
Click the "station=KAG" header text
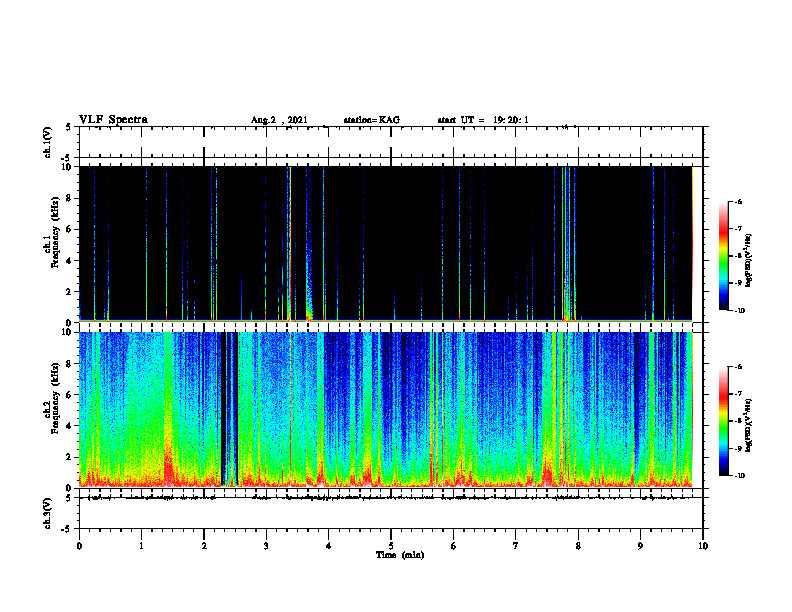[x=372, y=120]
